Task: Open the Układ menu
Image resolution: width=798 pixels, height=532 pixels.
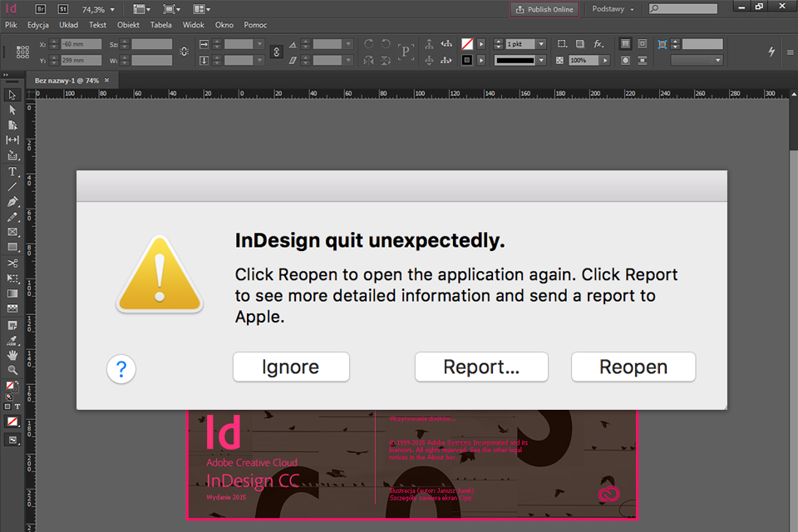Action: (x=69, y=24)
